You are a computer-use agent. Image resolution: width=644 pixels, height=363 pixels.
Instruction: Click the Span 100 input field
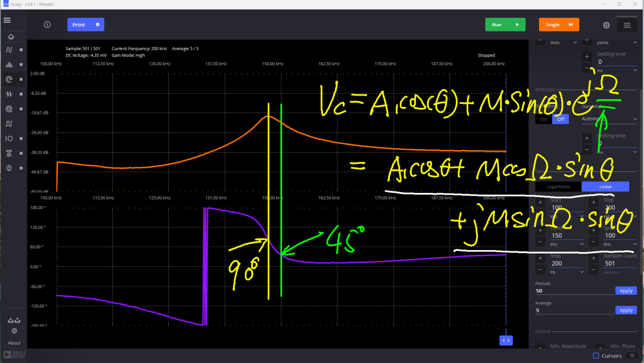(x=620, y=236)
